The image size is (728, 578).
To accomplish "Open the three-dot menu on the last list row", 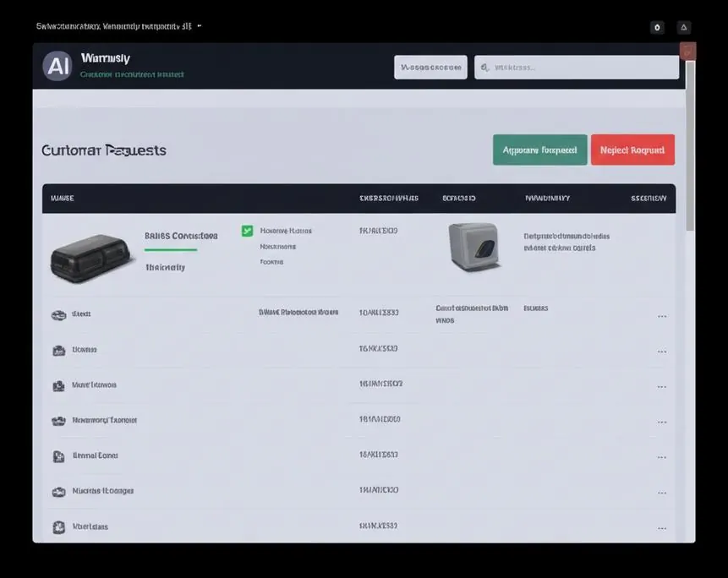I will 662,528.
